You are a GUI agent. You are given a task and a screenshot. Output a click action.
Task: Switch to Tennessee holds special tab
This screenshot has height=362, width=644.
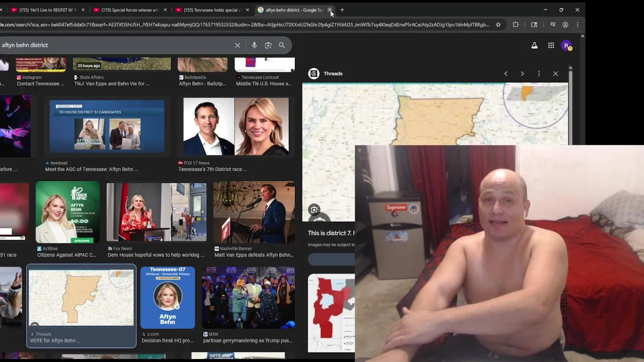click(212, 10)
